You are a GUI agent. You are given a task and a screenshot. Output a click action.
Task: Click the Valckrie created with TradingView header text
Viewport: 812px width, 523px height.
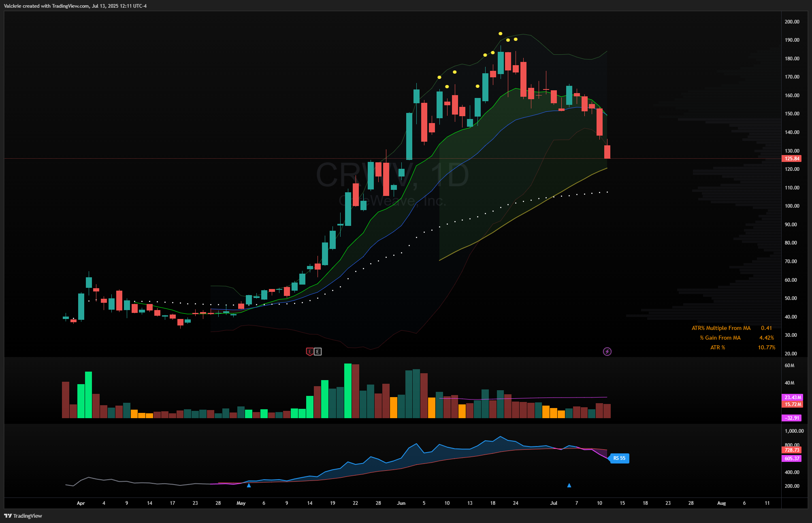pos(75,6)
